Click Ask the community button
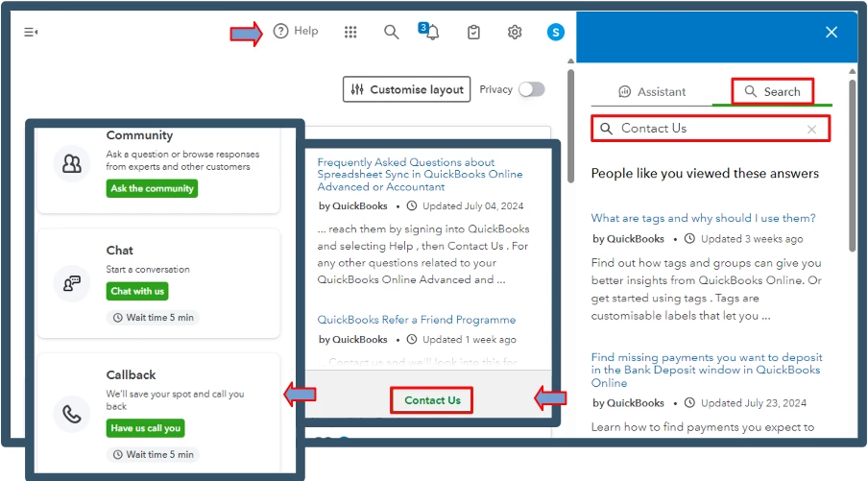This screenshot has width=868, height=481. (x=153, y=188)
